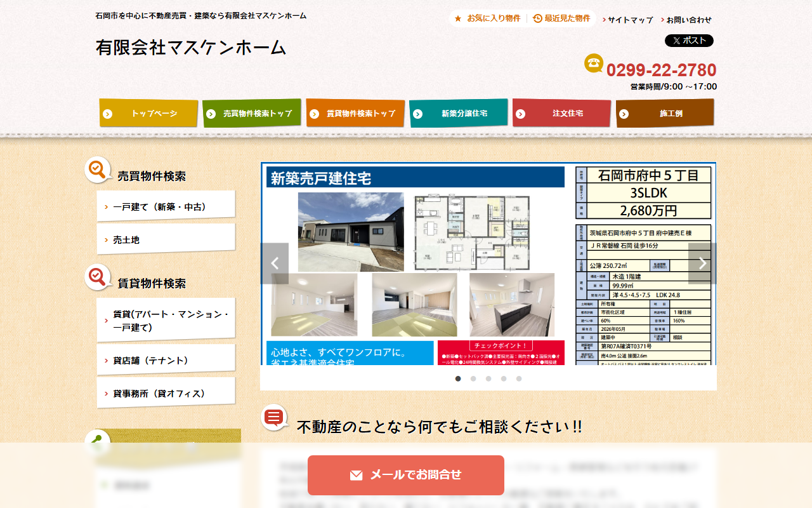This screenshot has height=508, width=812.
Task: Open the 新築分譲住宅 menu tab
Action: [459, 113]
